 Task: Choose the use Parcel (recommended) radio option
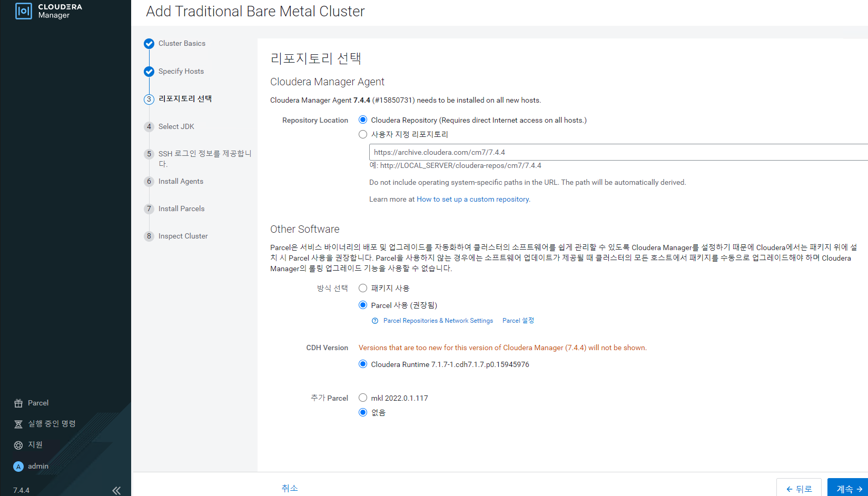(363, 305)
